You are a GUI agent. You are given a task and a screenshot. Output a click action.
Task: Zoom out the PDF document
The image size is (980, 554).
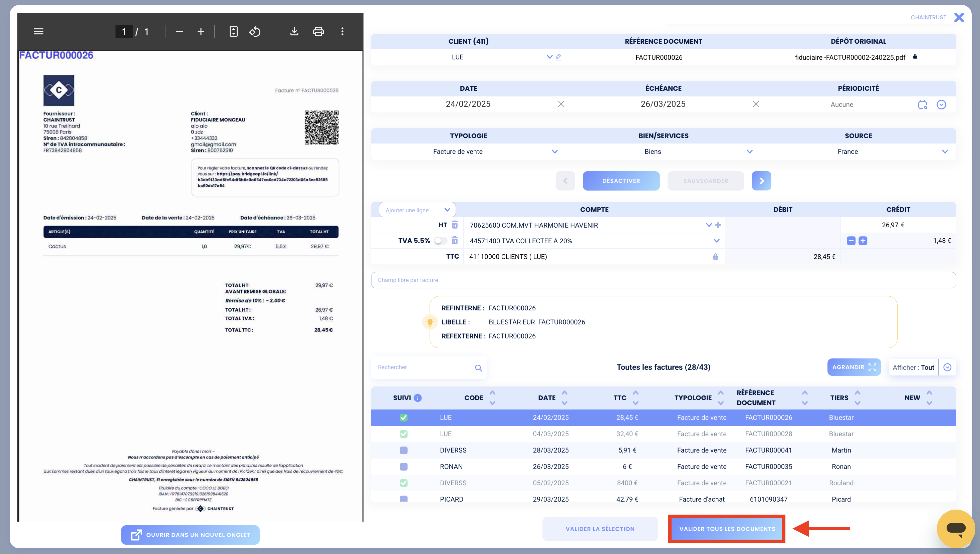[x=180, y=31]
